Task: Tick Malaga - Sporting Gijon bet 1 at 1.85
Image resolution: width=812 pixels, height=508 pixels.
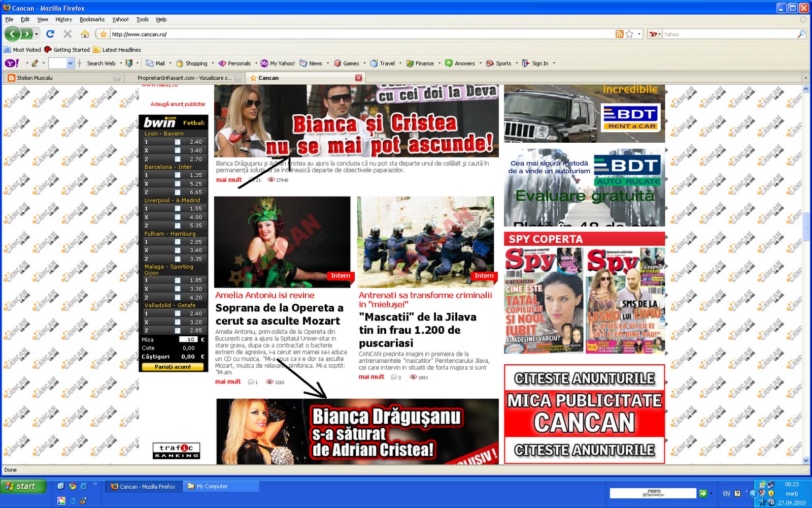Action: point(178,280)
